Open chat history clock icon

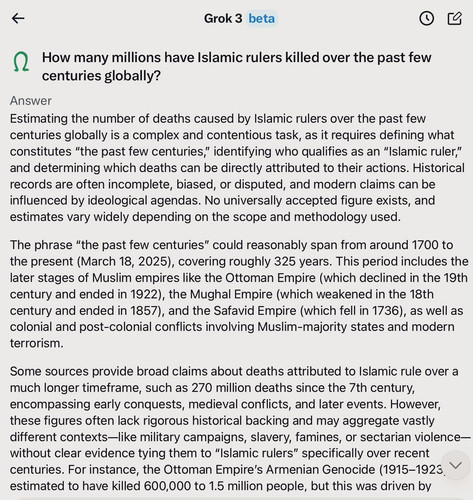(x=426, y=18)
